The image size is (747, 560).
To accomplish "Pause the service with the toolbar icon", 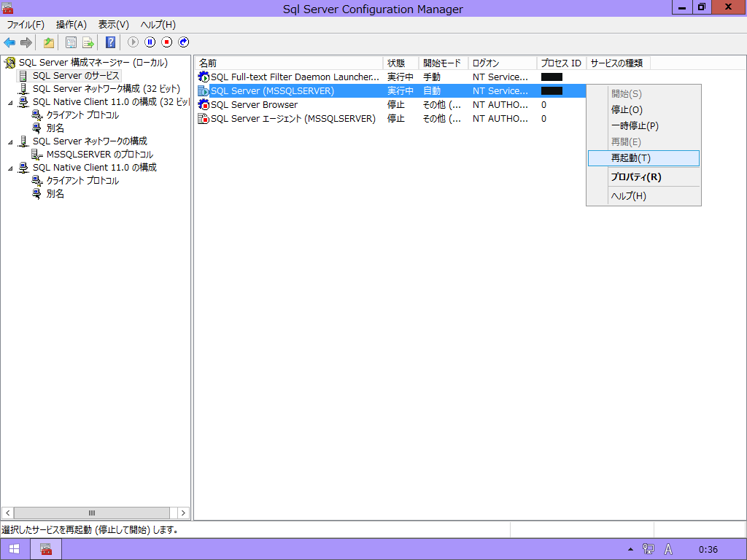I will pyautogui.click(x=150, y=42).
